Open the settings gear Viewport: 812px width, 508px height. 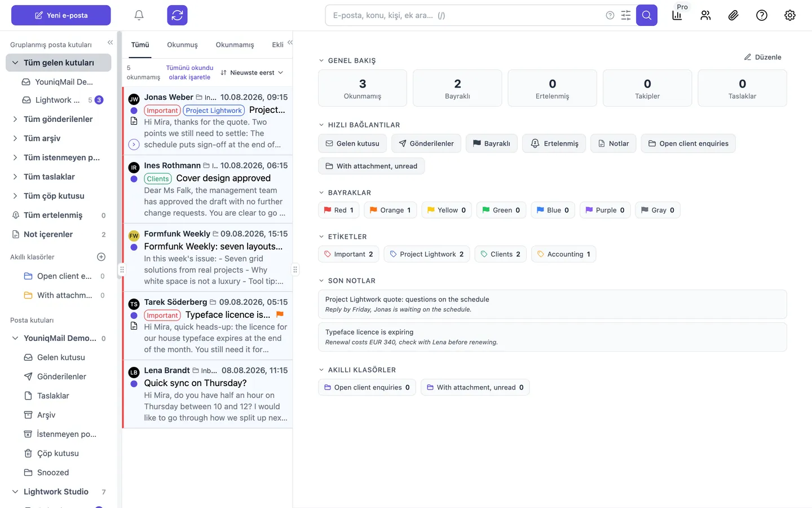[x=790, y=15]
